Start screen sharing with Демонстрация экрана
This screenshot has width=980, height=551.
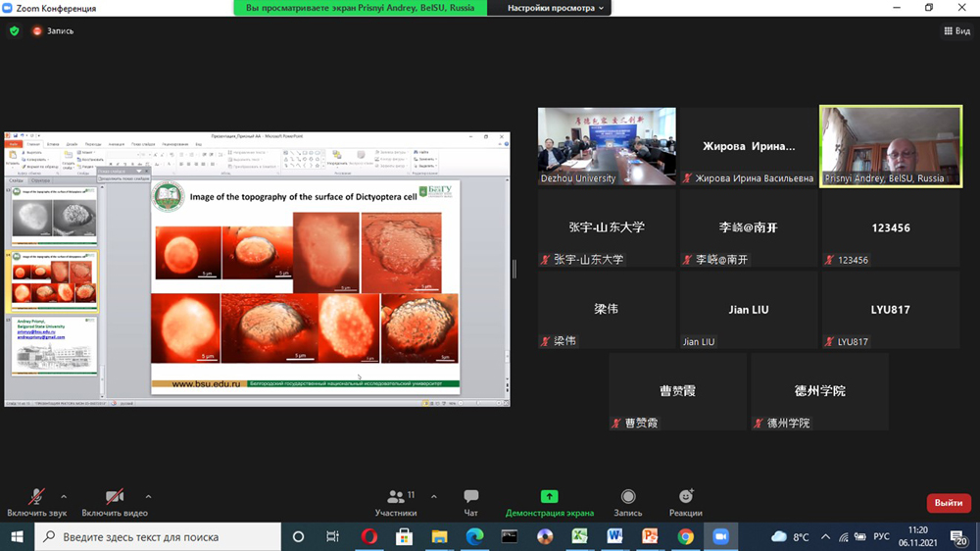(549, 502)
